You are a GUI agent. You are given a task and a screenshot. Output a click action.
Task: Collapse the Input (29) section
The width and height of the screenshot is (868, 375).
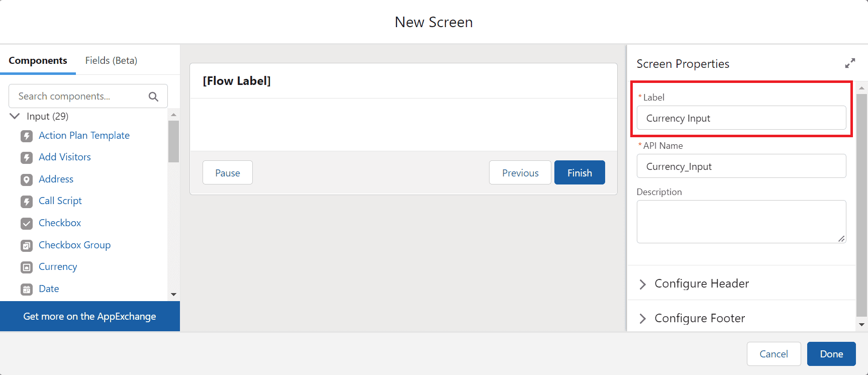coord(15,116)
